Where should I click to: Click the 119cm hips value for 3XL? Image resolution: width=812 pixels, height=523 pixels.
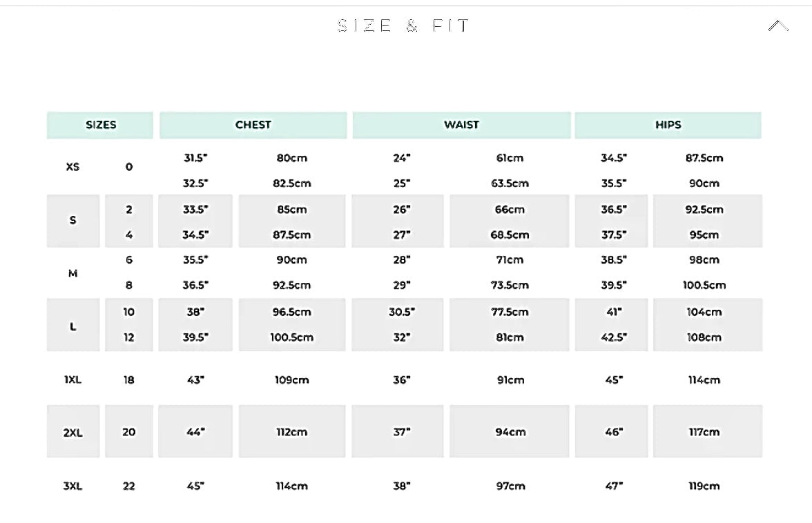click(704, 486)
